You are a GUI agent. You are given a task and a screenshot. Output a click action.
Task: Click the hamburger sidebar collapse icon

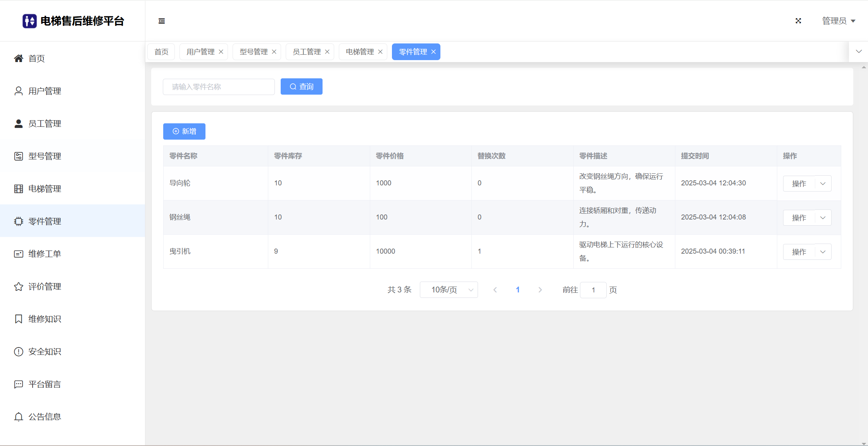tap(162, 21)
